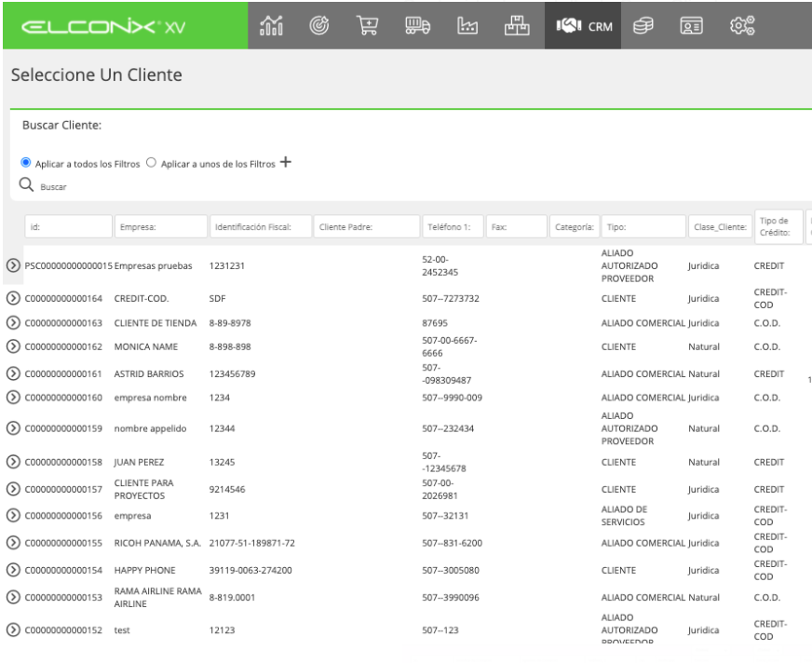Open the ID card contacts icon
812x663 pixels.
(691, 25)
